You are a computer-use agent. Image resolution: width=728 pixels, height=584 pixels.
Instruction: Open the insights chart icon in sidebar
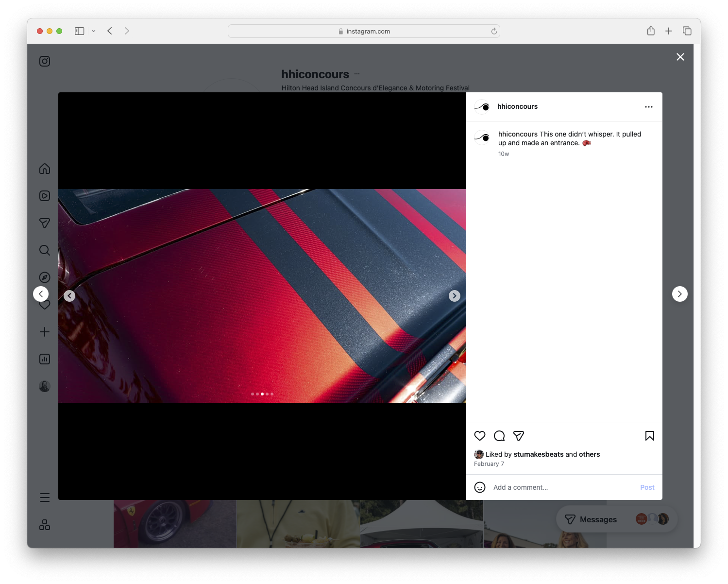(x=44, y=359)
